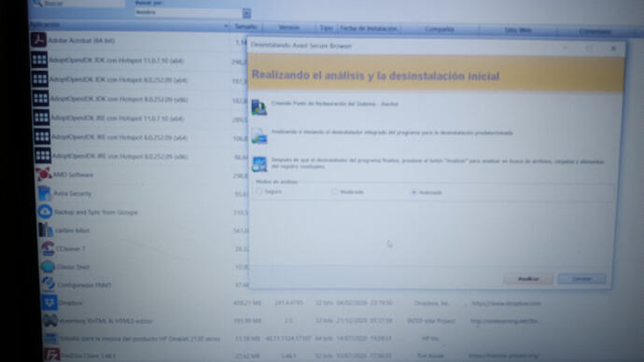This screenshot has height=362, width=644.
Task: Click the Analizar button
Action: coord(528,279)
